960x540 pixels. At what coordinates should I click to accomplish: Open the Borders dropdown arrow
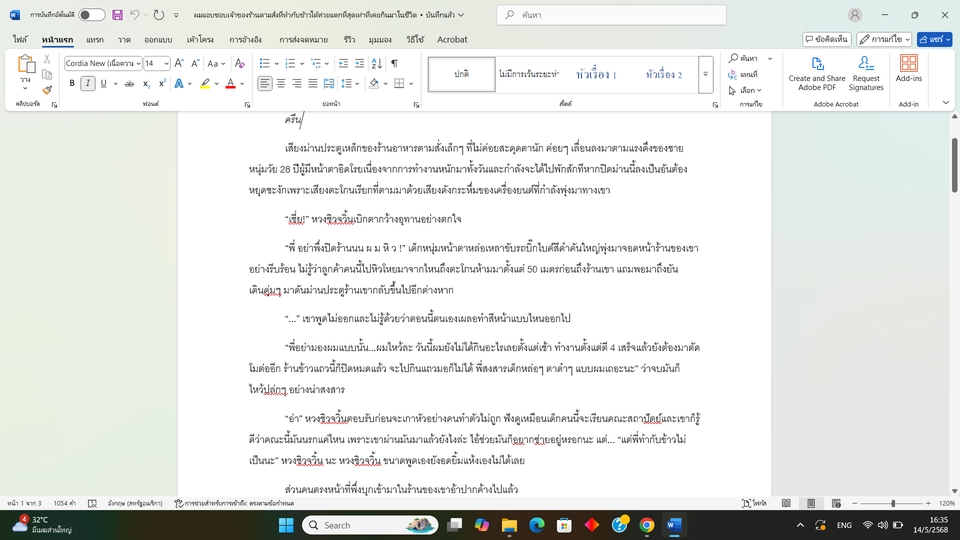click(411, 83)
